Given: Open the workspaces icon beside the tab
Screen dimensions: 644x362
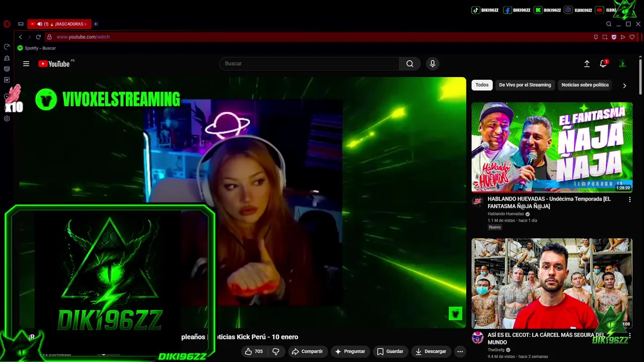Looking at the screenshot, I should [x=21, y=24].
